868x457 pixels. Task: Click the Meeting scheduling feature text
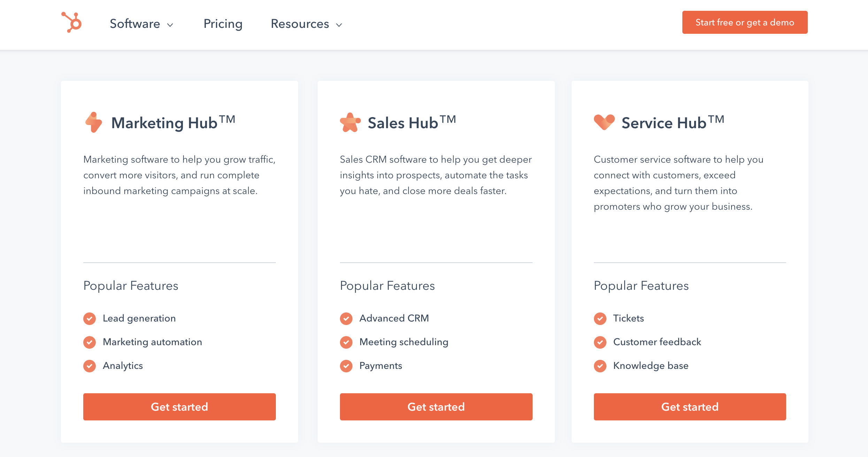(404, 342)
